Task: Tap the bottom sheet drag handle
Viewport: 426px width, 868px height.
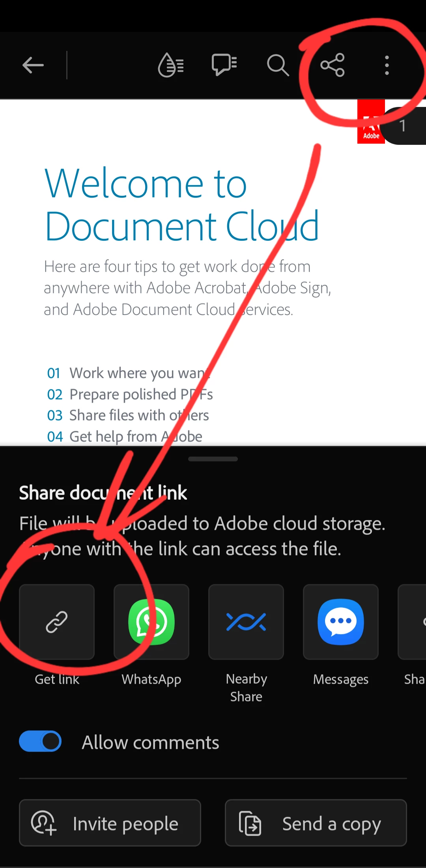Action: [x=213, y=459]
